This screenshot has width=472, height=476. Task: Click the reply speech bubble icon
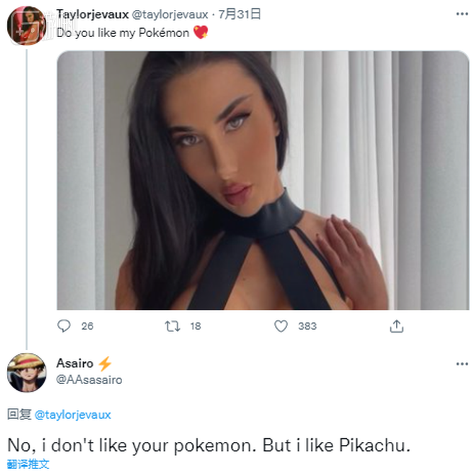[64, 326]
